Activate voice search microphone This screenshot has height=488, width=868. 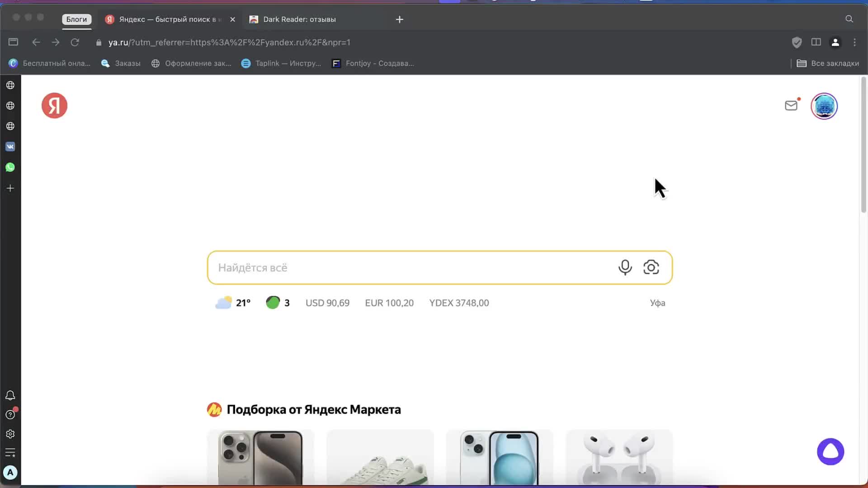[625, 267]
